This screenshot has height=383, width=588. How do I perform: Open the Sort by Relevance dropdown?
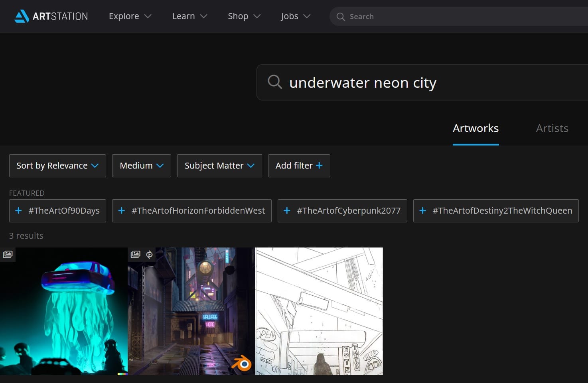(57, 165)
